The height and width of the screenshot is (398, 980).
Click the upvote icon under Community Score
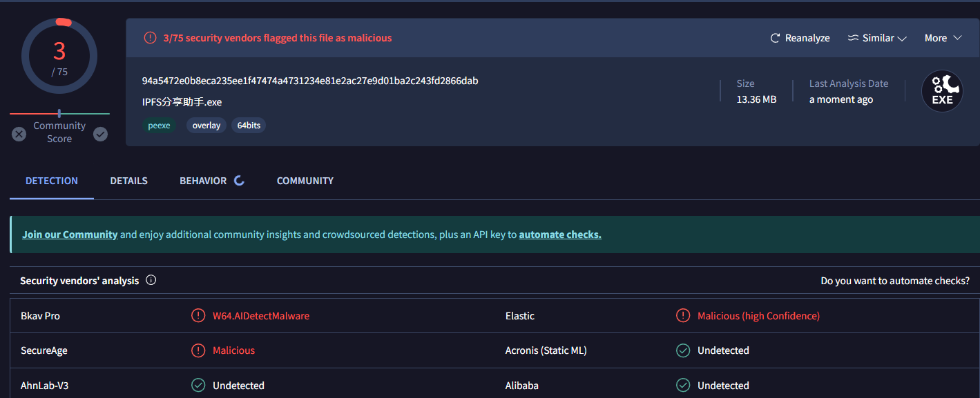tap(100, 134)
